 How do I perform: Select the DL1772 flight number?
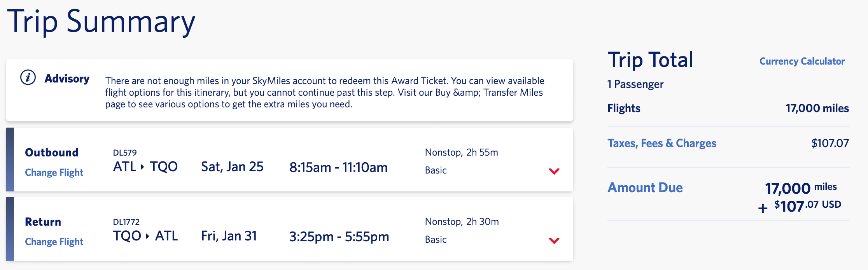click(x=126, y=222)
